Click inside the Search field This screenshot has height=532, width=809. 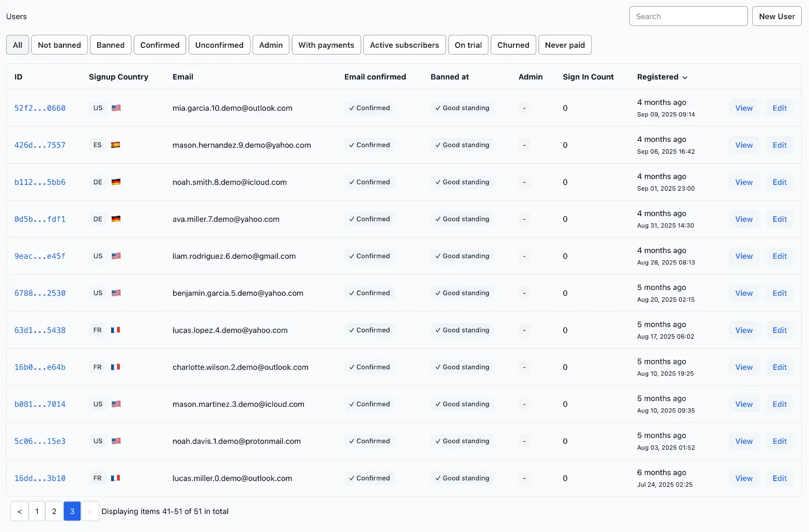coord(688,16)
